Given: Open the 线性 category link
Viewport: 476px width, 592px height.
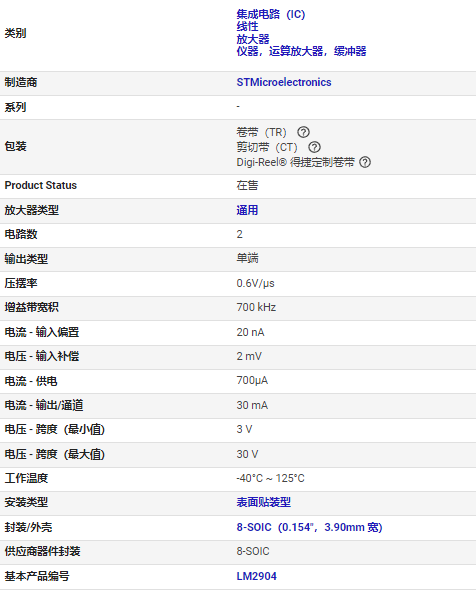Looking at the screenshot, I should (247, 26).
